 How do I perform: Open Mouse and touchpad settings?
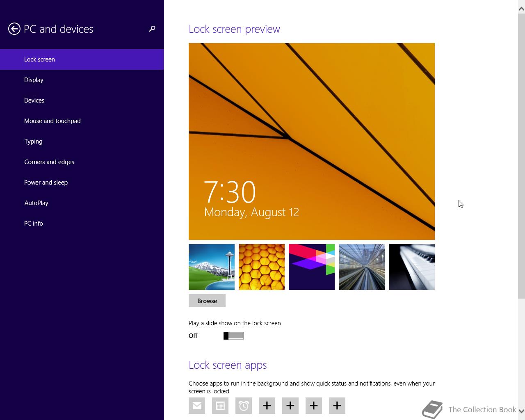point(82,121)
